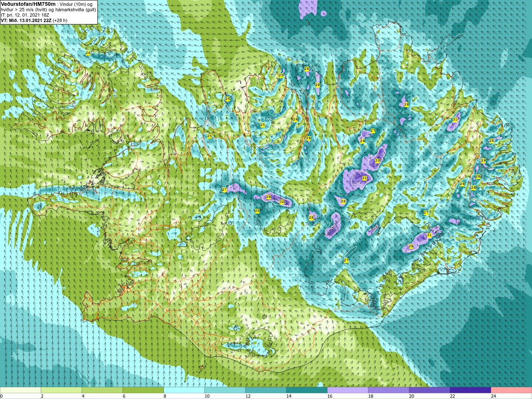The width and height of the screenshot is (532, 399).
Task: Pick the 4–6 m/s green legend swatch
Action: (102, 390)
